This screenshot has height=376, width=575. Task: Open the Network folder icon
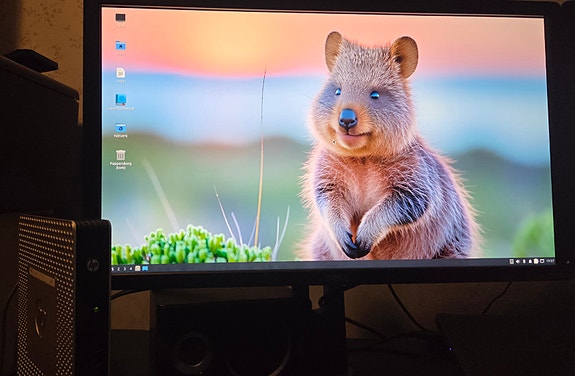(x=120, y=128)
